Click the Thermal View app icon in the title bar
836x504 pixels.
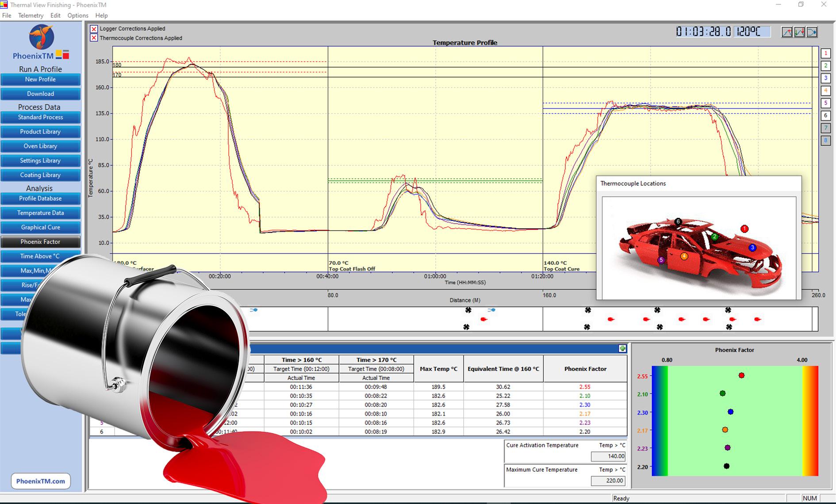point(4,5)
